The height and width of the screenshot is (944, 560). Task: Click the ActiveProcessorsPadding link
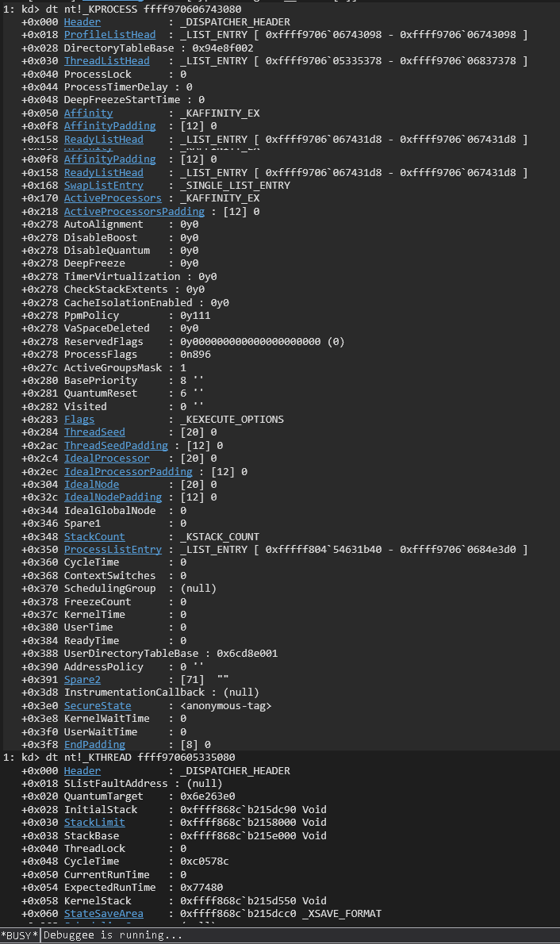[x=134, y=211]
